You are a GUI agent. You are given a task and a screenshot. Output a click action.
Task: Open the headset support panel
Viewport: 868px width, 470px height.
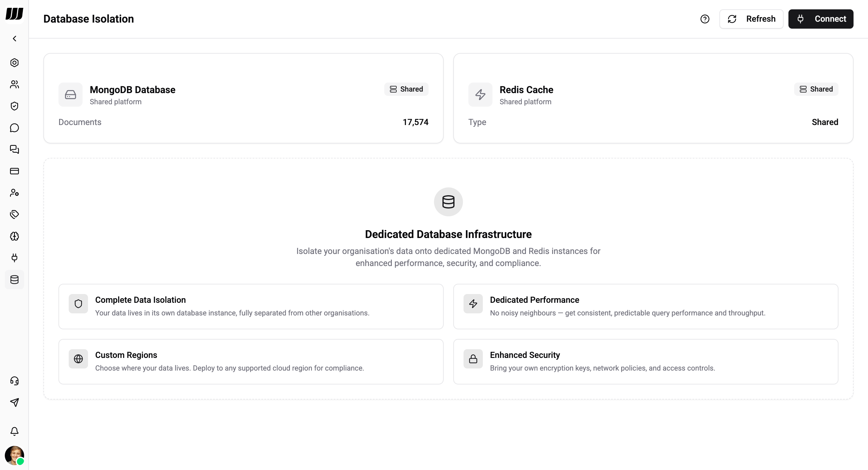coord(14,381)
